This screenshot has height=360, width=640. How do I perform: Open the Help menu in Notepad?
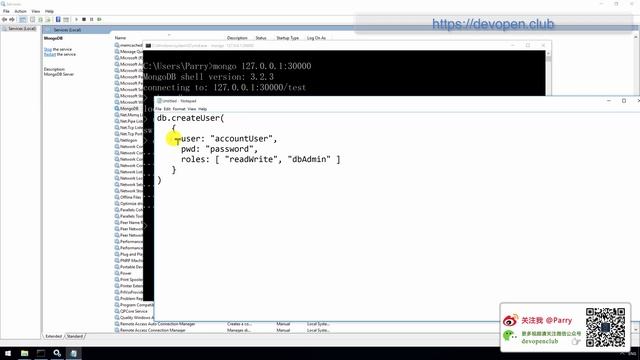tap(202, 109)
